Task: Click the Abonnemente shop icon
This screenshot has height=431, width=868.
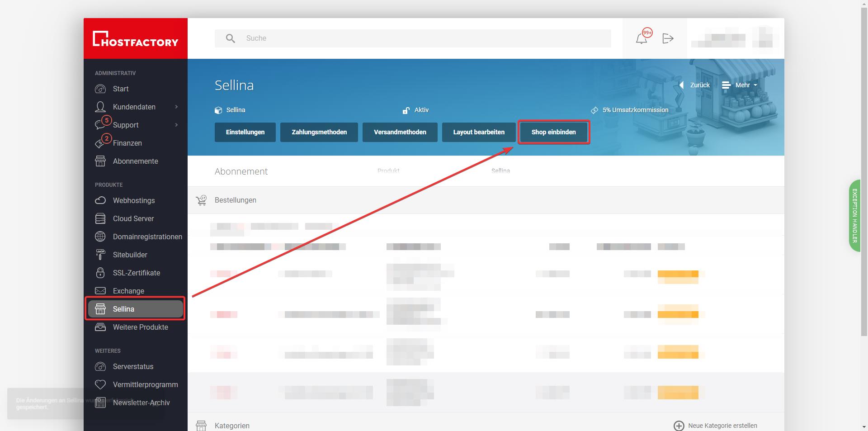Action: (x=100, y=161)
